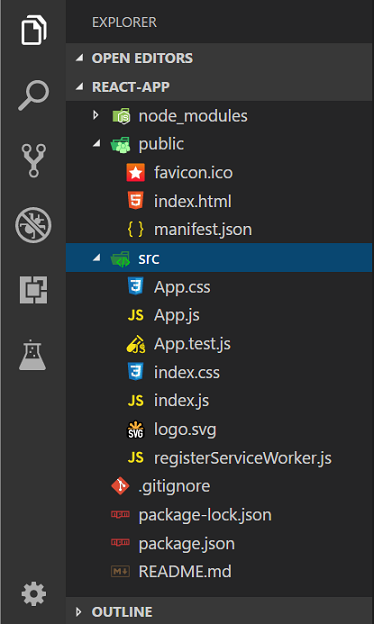Open the Explorer view in the activity bar
Image resolution: width=374 pixels, height=624 pixels.
[x=34, y=29]
